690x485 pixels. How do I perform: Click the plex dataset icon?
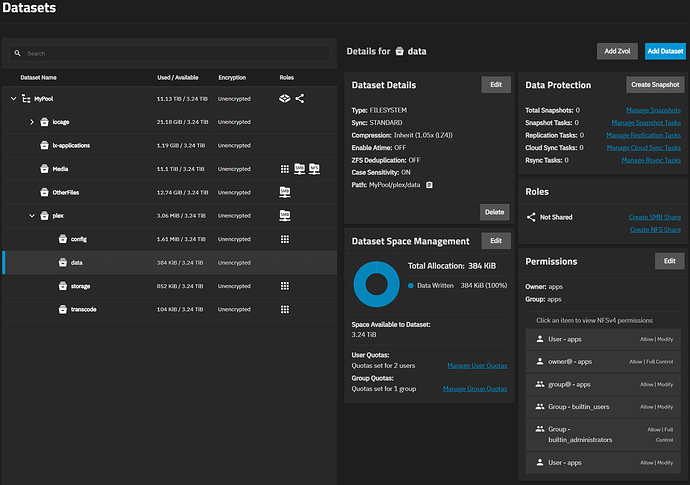[x=44, y=216]
